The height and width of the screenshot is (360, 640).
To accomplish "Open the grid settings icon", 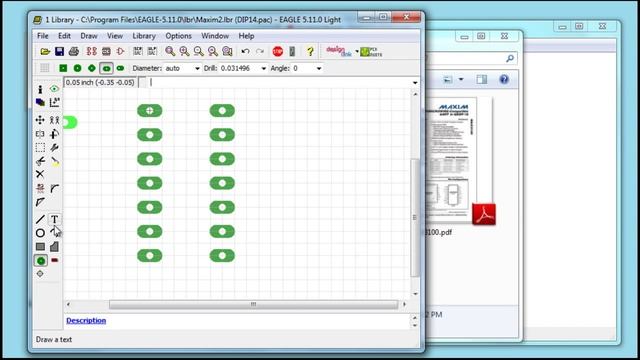I will pos(44,68).
